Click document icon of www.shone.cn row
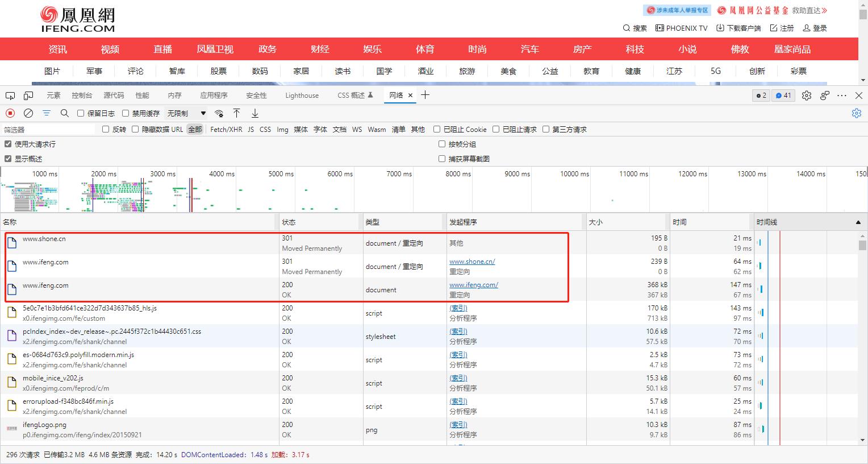The height and width of the screenshot is (464, 868). (12, 243)
